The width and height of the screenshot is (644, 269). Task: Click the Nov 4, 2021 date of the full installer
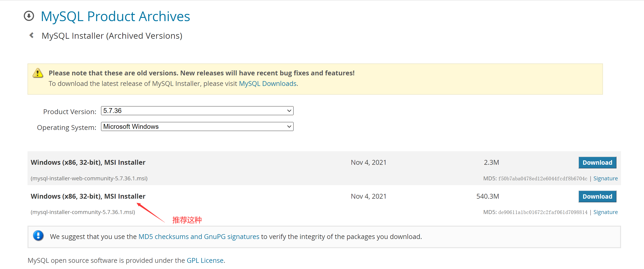coord(368,196)
